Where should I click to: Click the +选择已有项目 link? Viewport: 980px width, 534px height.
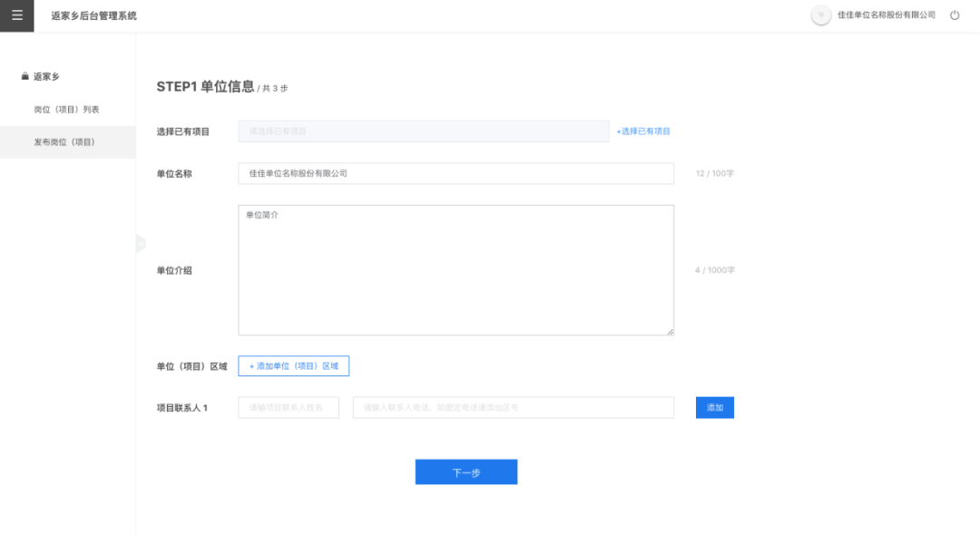point(643,131)
